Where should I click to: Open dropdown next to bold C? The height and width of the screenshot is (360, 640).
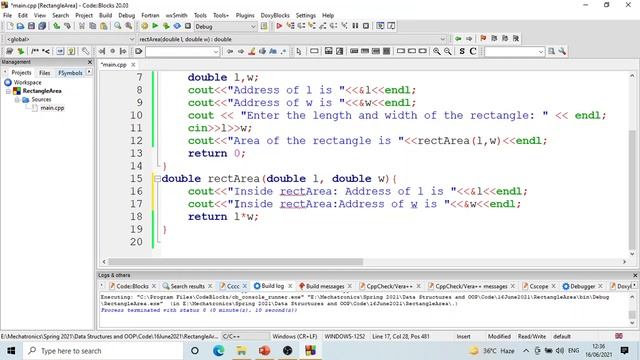pos(540,52)
